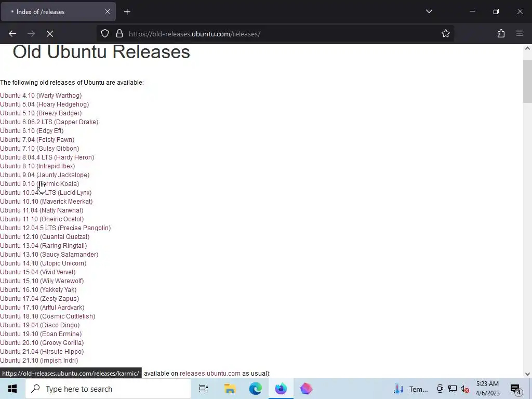532x399 pixels.
Task: Open Ubuntu 11.04 (Natty Narwhal) link
Action: point(42,210)
